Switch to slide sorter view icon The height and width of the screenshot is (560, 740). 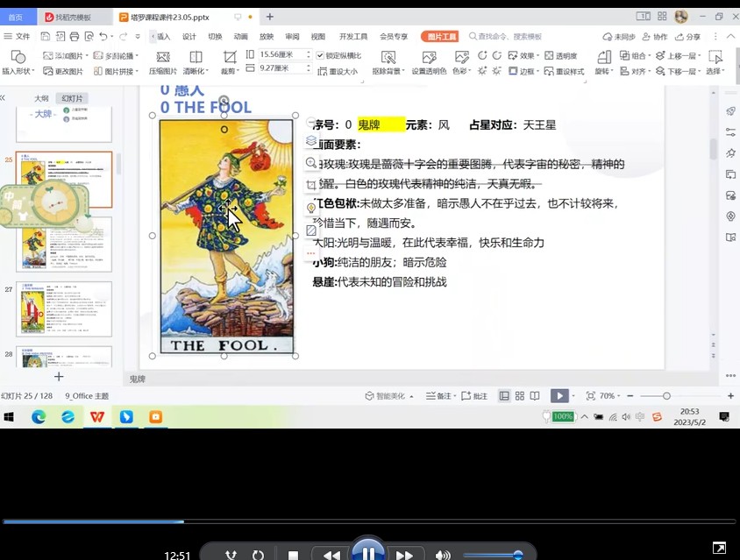[x=521, y=396]
